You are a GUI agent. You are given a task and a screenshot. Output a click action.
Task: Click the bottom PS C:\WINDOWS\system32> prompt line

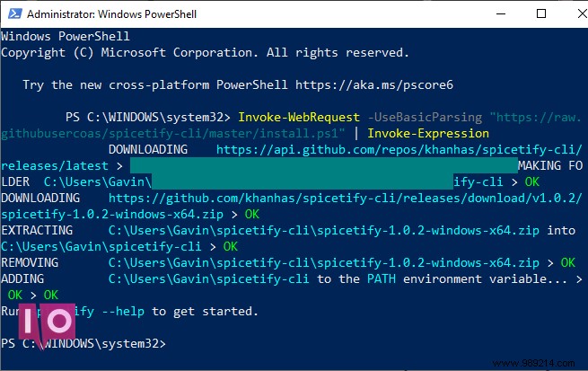(x=83, y=343)
